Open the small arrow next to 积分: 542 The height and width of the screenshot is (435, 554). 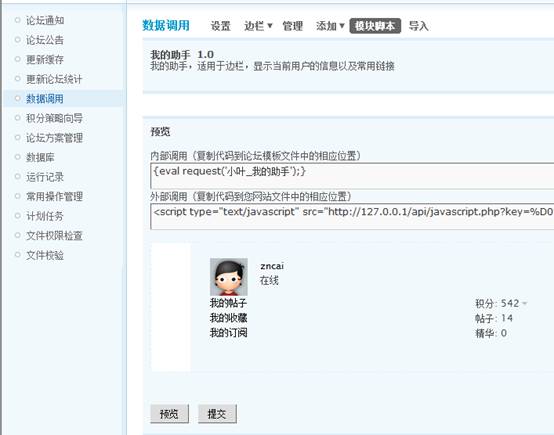524,303
